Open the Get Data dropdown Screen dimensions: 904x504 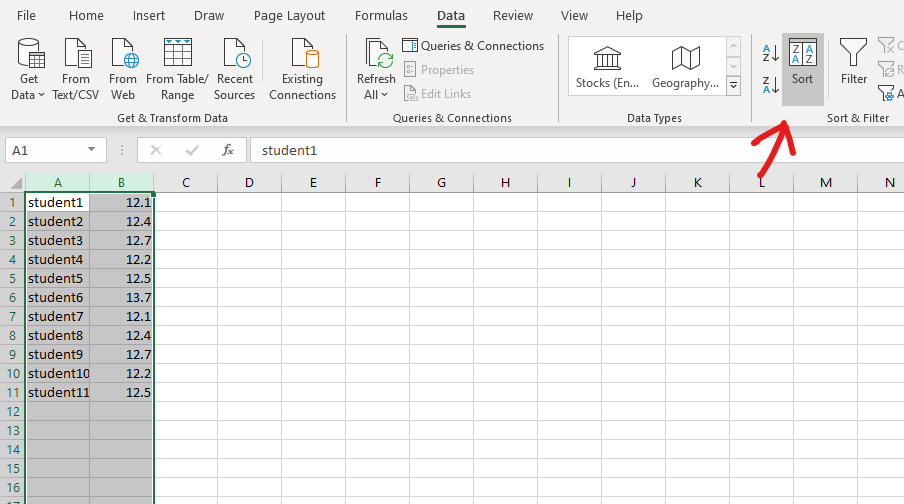pyautogui.click(x=30, y=94)
